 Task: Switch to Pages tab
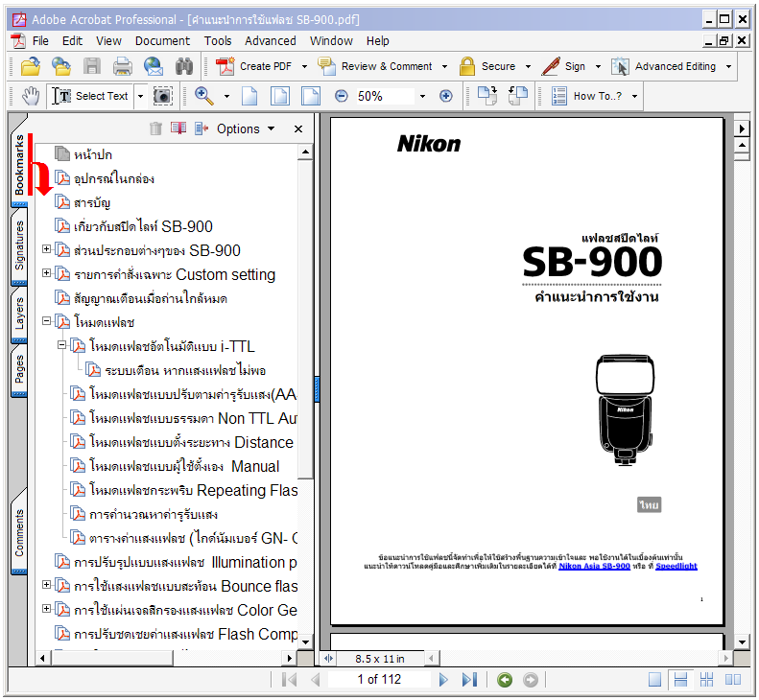coord(19,368)
